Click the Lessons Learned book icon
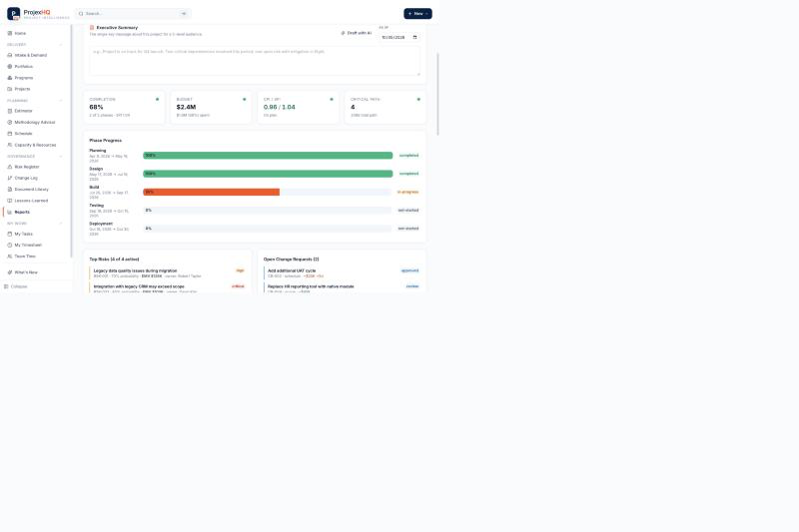The width and height of the screenshot is (799, 532). [x=10, y=201]
